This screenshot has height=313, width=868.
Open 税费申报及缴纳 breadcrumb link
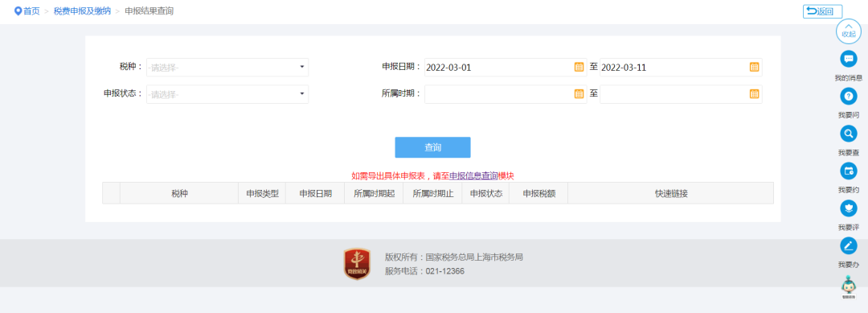point(82,11)
